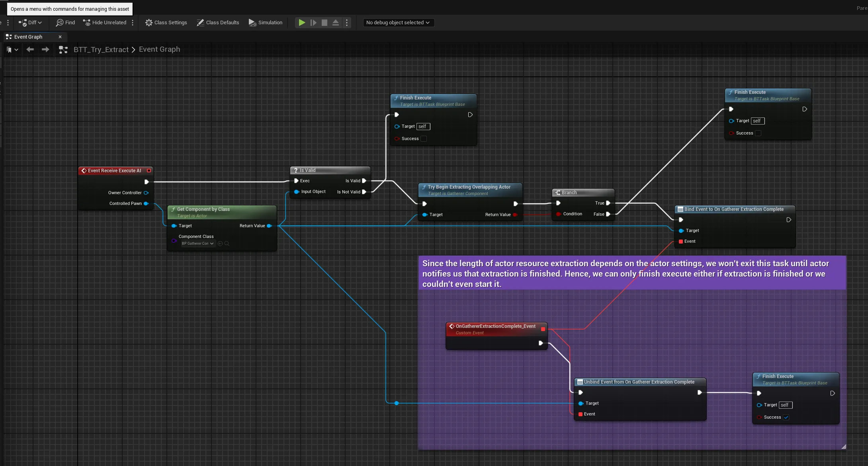Toggle Success checkbox on top-middle Finish Execute
This screenshot has width=868, height=466.
click(424, 139)
